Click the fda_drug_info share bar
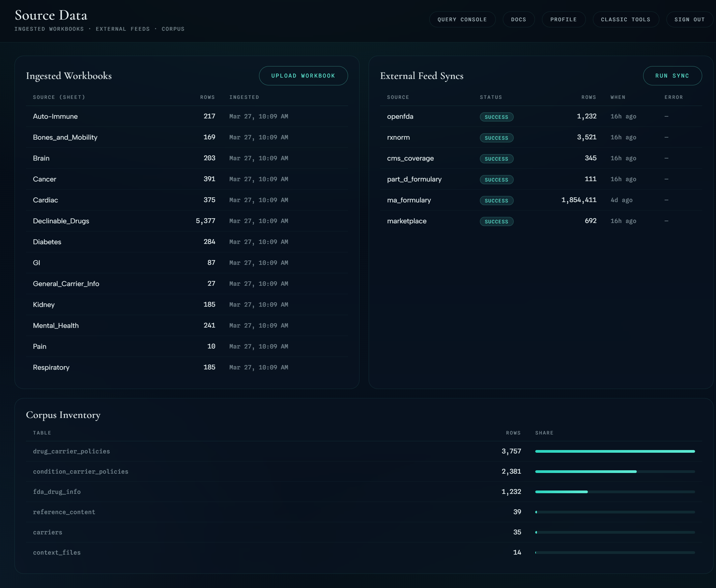716x588 pixels. pos(615,492)
